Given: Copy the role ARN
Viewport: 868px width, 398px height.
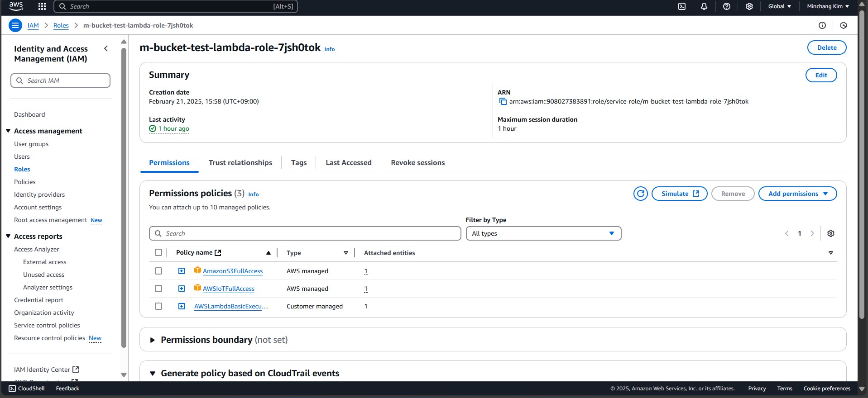Looking at the screenshot, I should [503, 101].
